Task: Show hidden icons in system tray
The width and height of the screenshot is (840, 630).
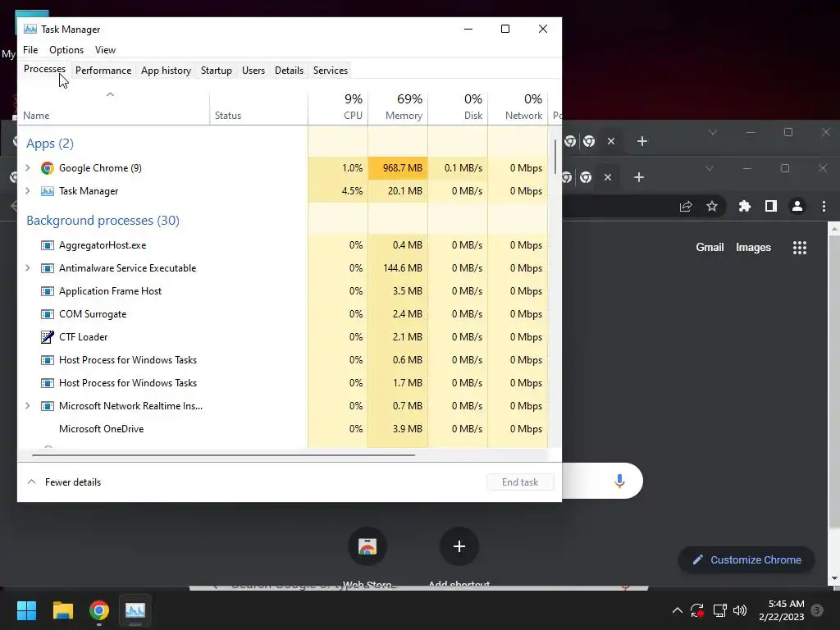Action: click(x=677, y=610)
